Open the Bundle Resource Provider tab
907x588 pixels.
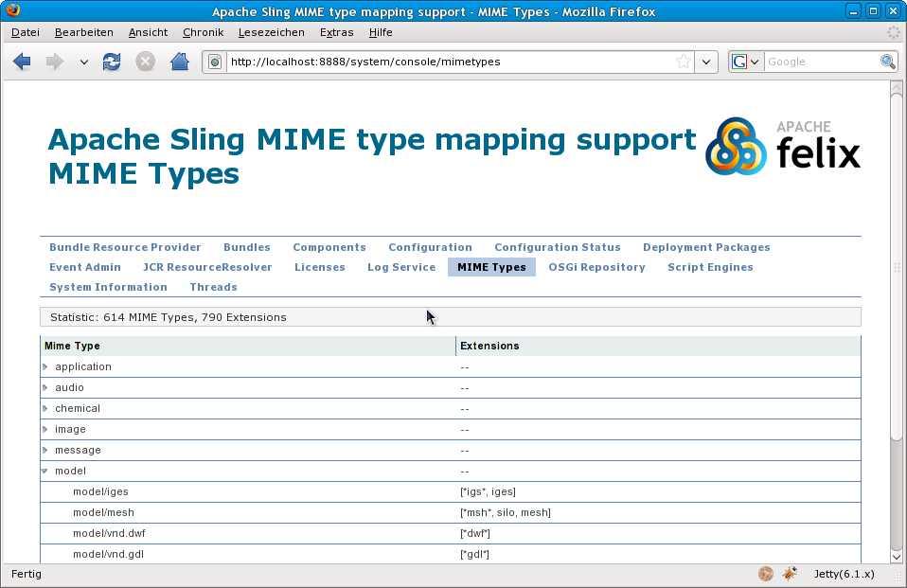click(125, 247)
